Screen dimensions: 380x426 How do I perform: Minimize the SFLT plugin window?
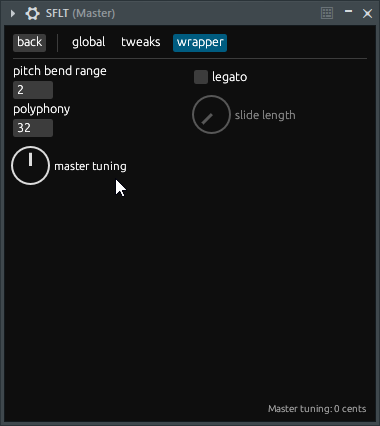pos(348,11)
